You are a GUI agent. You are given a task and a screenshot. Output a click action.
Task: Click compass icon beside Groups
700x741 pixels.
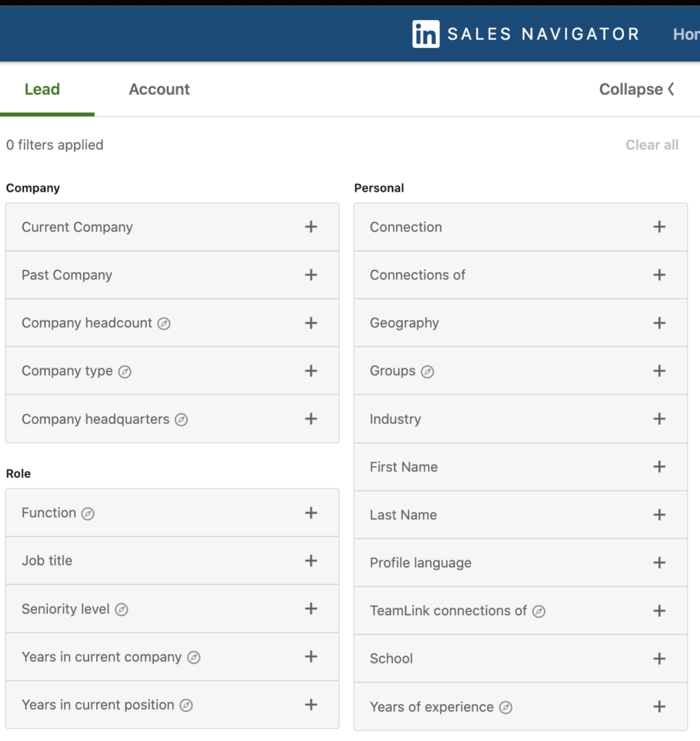pyautogui.click(x=427, y=372)
